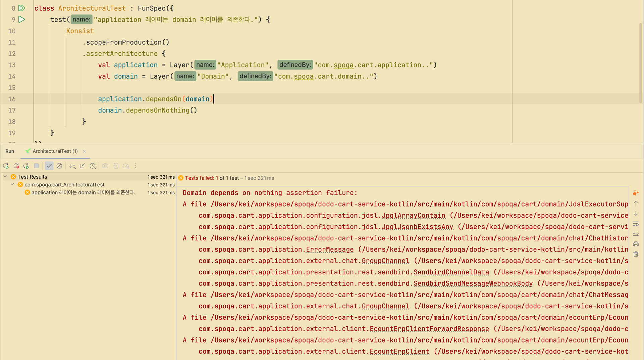Viewport: 644px width, 360px height.
Task: Toggle scroll to end of console
Action: click(636, 234)
